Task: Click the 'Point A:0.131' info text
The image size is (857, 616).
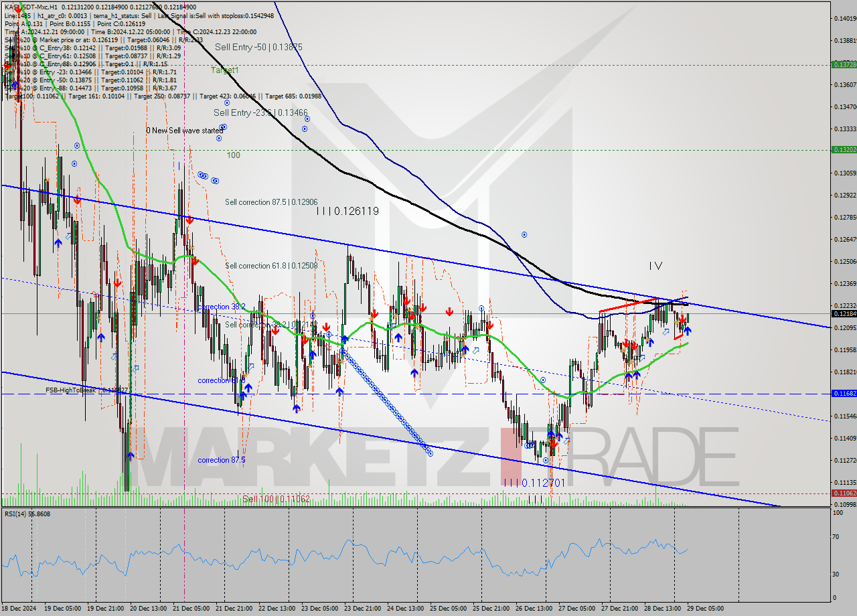Action: (23, 23)
